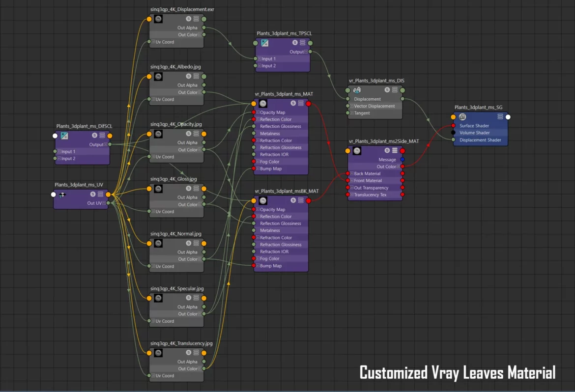Click Displacement Shader attribute on Plants_3dplant_ms_SG

pyautogui.click(x=480, y=140)
